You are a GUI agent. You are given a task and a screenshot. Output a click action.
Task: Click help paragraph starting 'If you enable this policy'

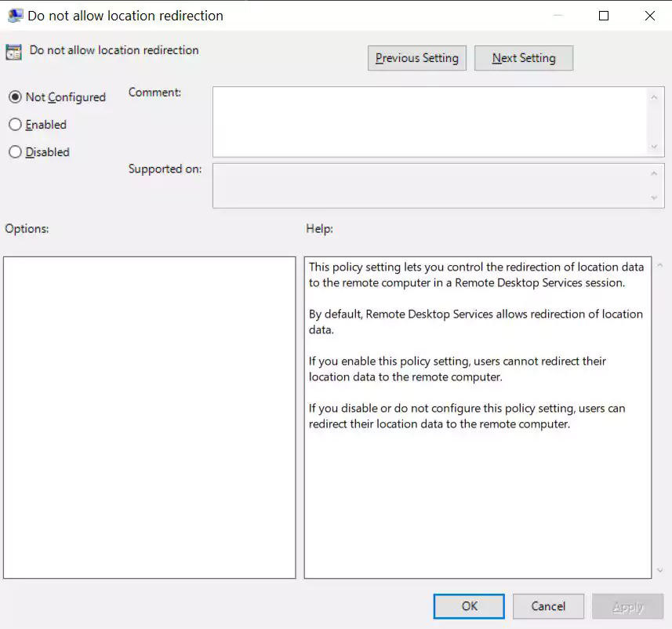click(x=457, y=369)
